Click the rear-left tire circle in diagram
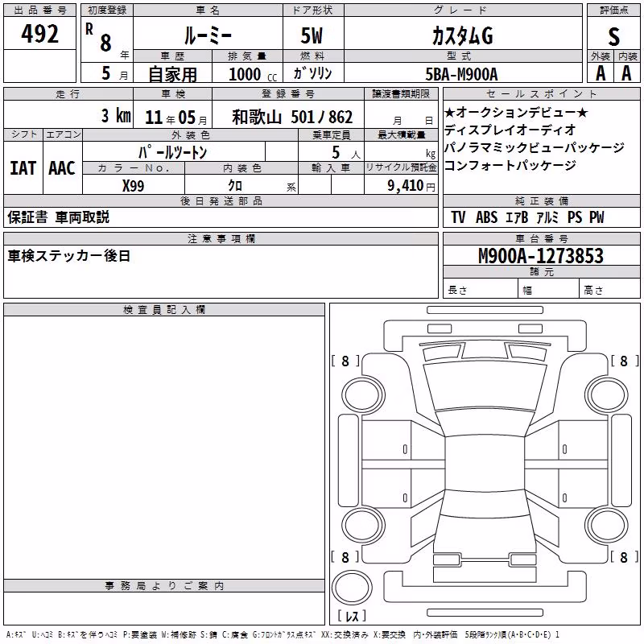 point(363,526)
